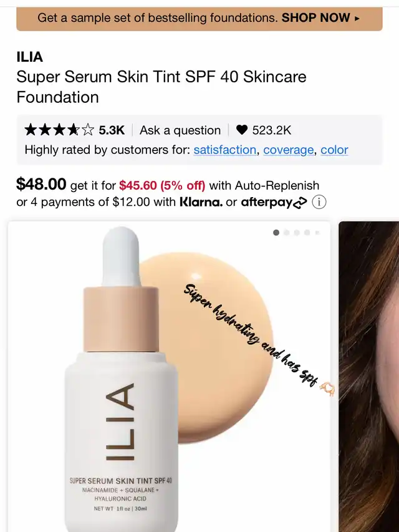
Task: Open the foundation sample set banner
Action: tap(199, 18)
